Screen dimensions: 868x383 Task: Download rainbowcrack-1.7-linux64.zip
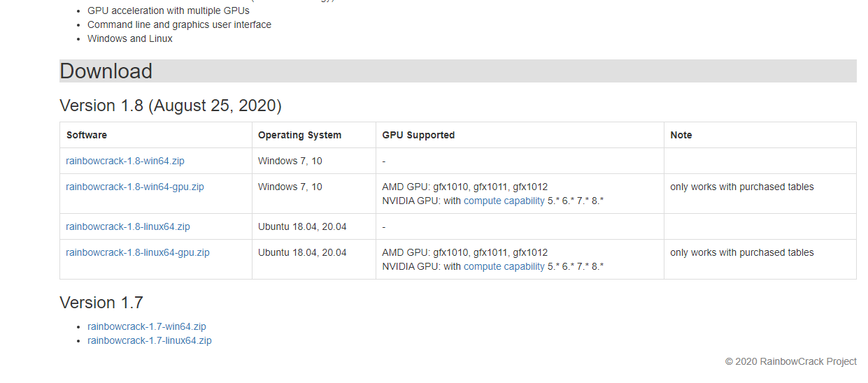coord(150,340)
